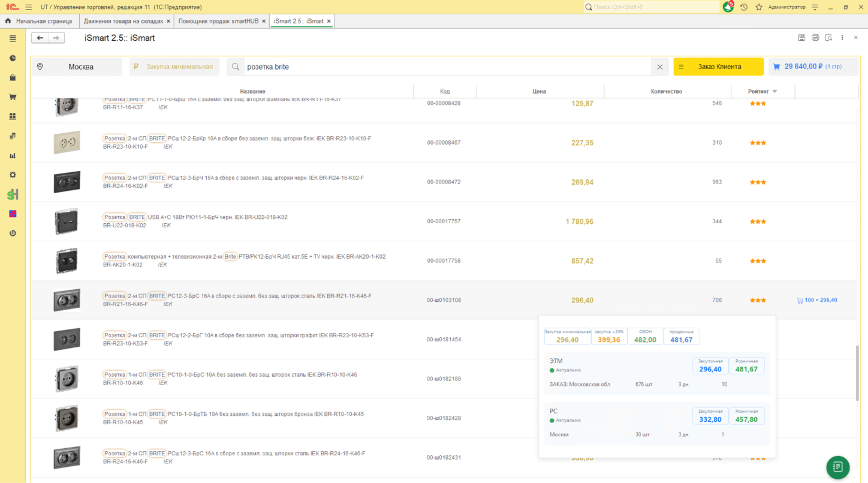This screenshot has height=483, width=868.
Task: Open the history clock icon in title bar
Action: pos(743,7)
